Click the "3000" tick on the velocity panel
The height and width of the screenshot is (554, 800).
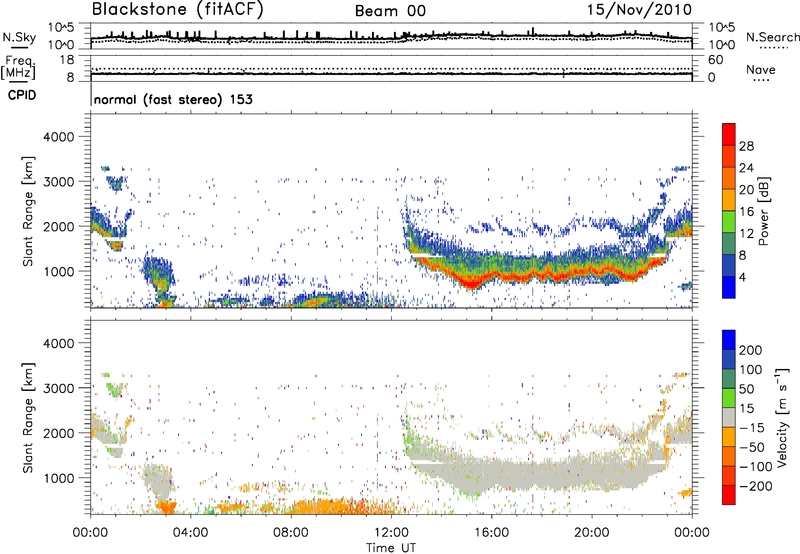click(x=59, y=388)
